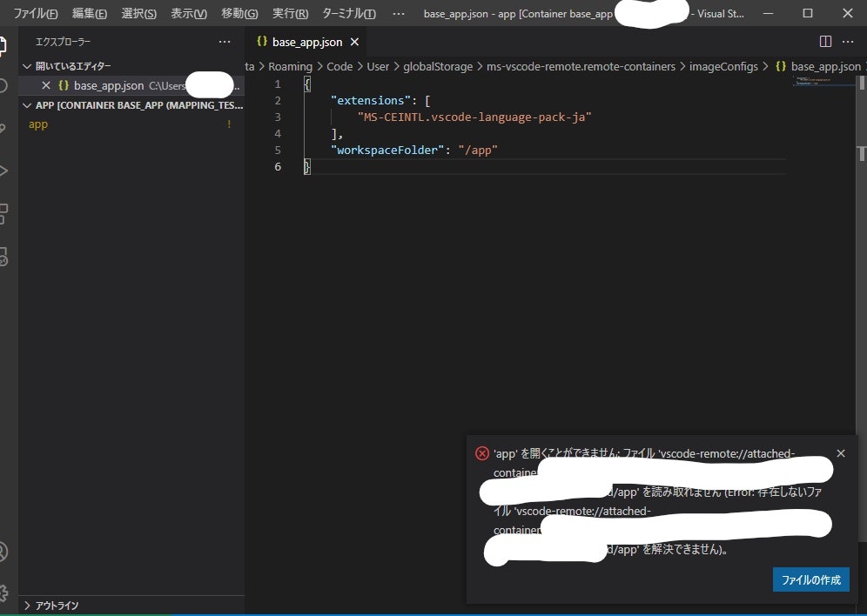Open the 表示(V) menu
Viewport: 867px width, 616px height.
point(189,13)
